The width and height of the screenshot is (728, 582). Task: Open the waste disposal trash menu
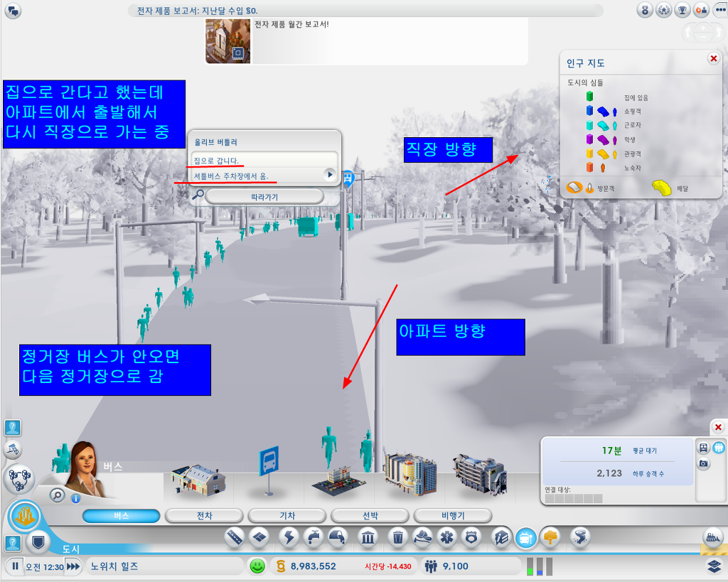tap(398, 537)
